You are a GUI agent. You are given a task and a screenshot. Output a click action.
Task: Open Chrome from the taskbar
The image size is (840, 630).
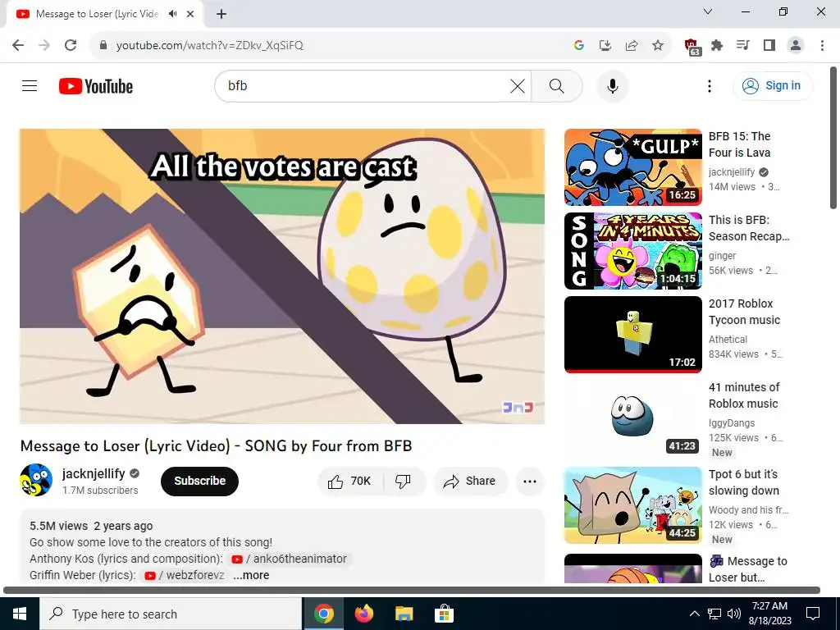pos(323,614)
